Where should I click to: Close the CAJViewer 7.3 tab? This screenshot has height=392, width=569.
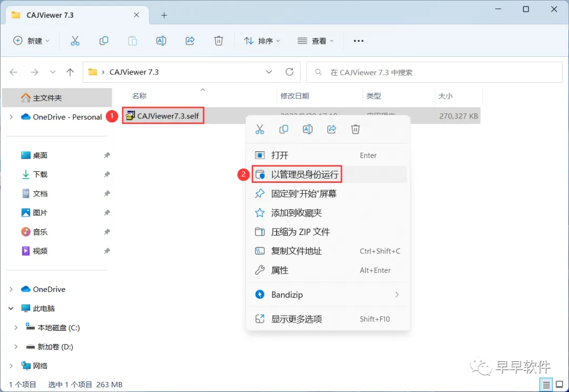(136, 15)
